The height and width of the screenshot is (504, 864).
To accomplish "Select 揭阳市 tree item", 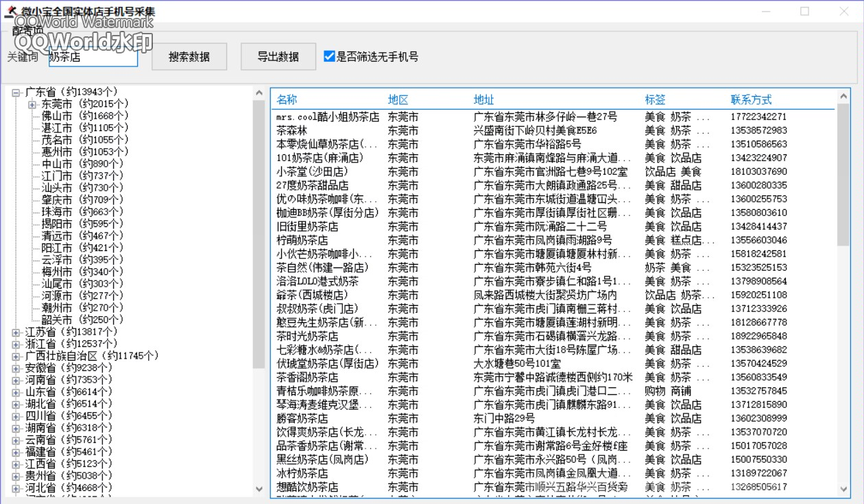I will click(x=82, y=224).
